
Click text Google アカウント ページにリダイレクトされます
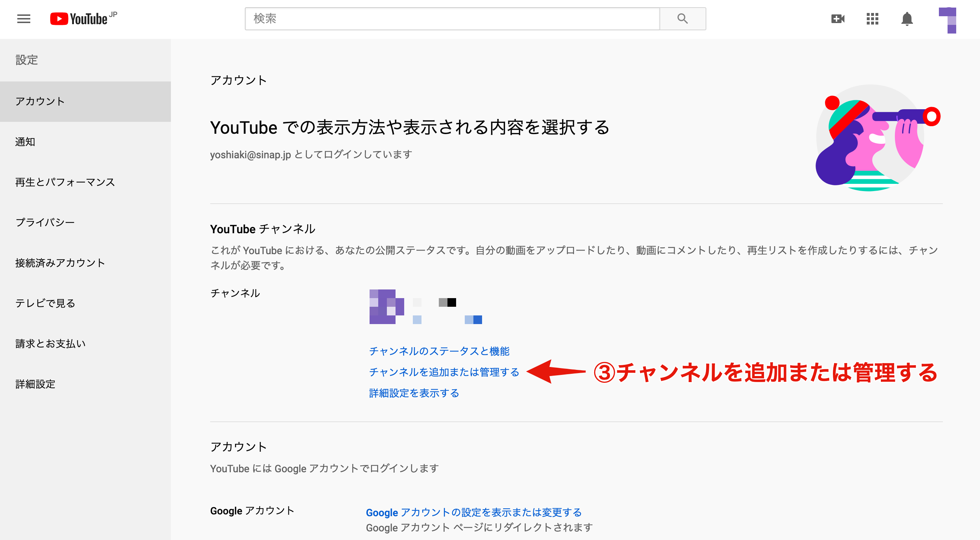coord(479,527)
